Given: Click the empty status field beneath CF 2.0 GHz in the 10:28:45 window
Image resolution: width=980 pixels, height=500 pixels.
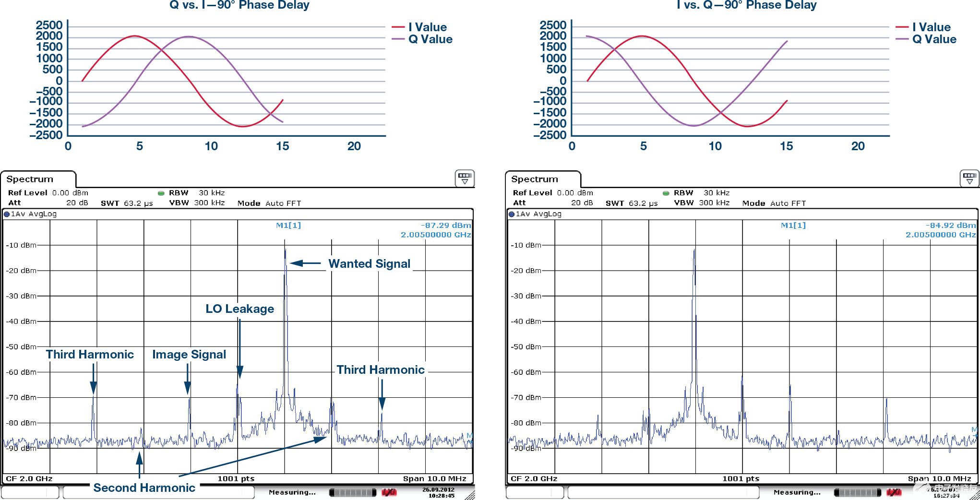Looking at the screenshot, I should coord(30,492).
